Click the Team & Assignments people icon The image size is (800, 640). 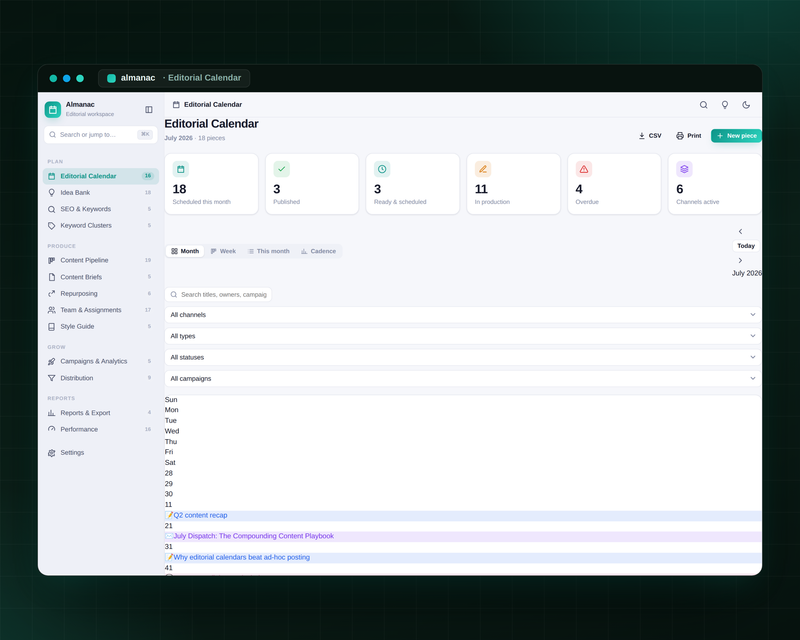tap(52, 310)
